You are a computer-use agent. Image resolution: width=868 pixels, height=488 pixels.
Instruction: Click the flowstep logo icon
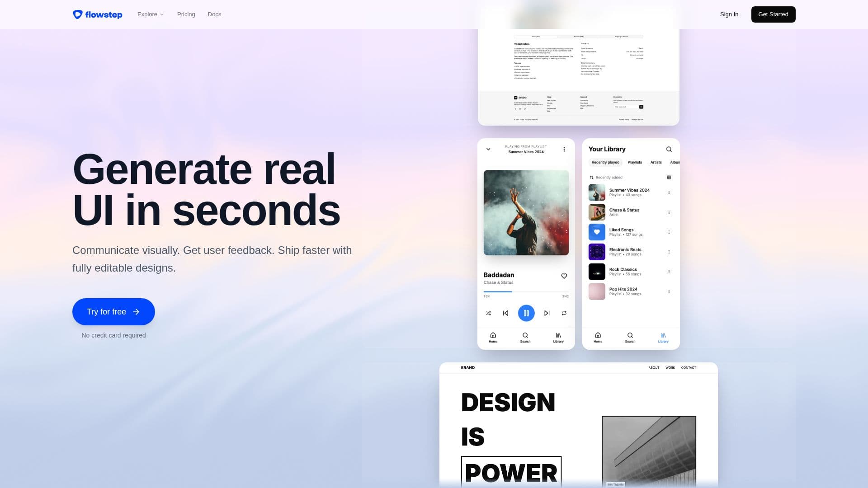click(x=78, y=14)
